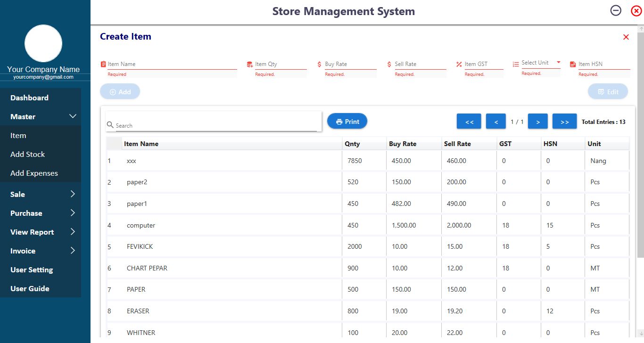
Task: Click the percent icon beside Item GST
Action: click(x=459, y=64)
